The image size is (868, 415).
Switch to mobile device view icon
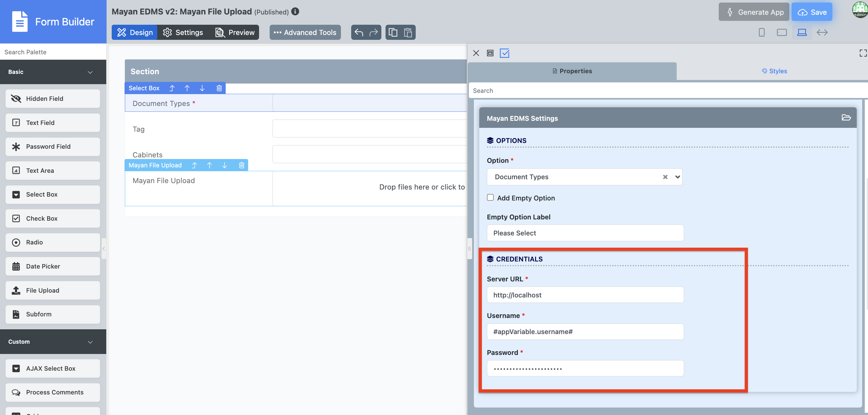coord(761,32)
